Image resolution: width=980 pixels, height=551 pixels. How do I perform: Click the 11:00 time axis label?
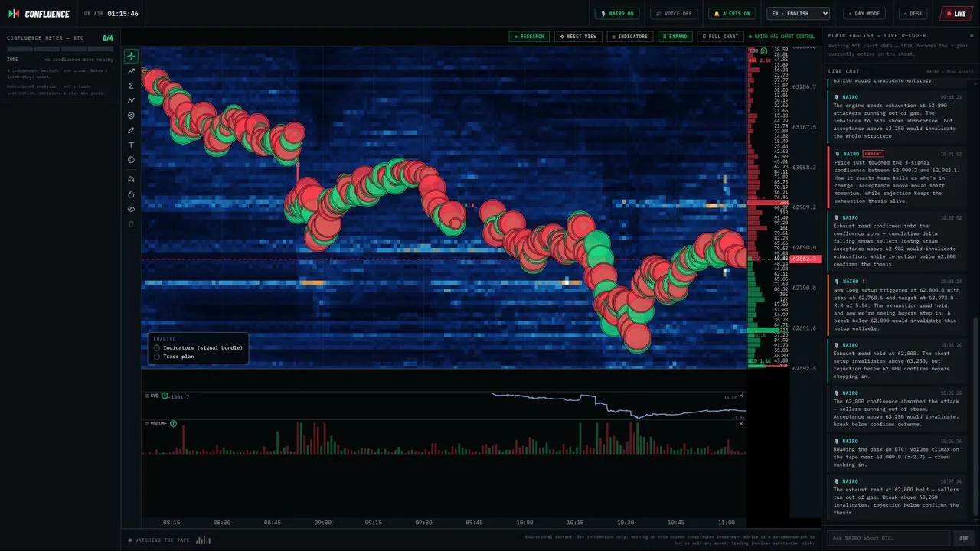tap(726, 523)
